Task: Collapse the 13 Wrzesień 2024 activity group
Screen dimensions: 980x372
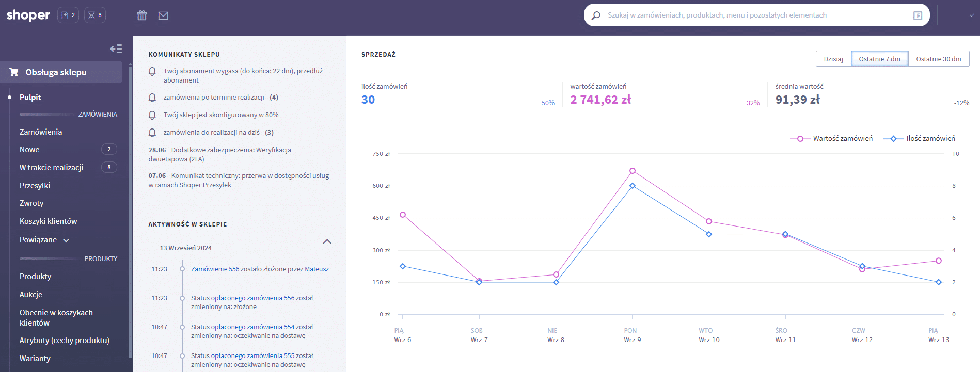Action: pos(327,241)
